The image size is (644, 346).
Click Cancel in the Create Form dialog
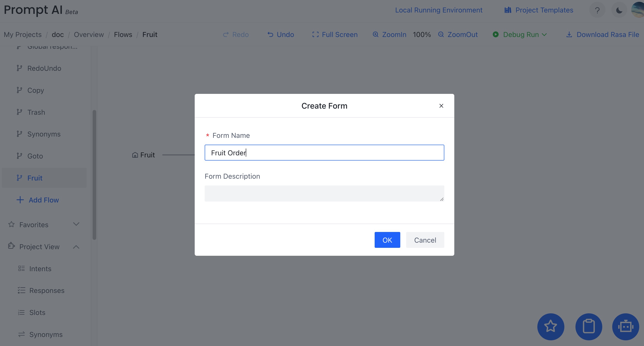(x=425, y=240)
